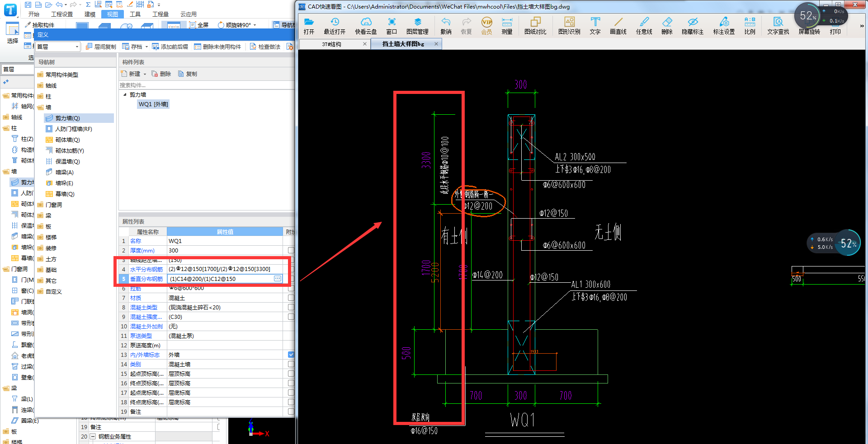Open the 工程设置 ribbon tab
Viewport: 868px width, 444px height.
[x=62, y=14]
